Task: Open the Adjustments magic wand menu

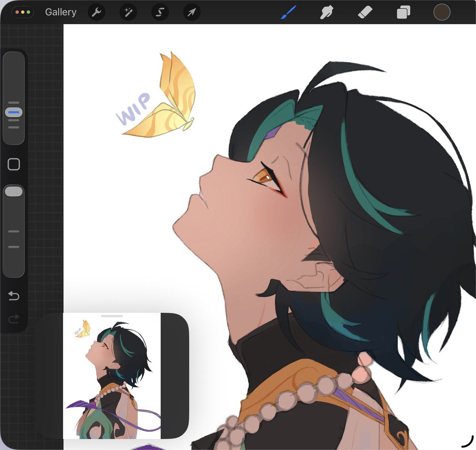Action: [x=128, y=12]
